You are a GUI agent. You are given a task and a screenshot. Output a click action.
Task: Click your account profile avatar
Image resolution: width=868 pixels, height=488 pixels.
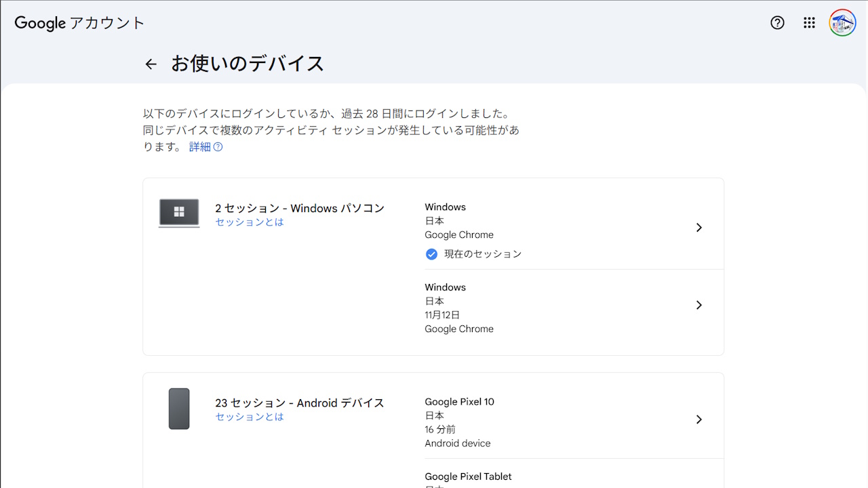[x=842, y=22]
